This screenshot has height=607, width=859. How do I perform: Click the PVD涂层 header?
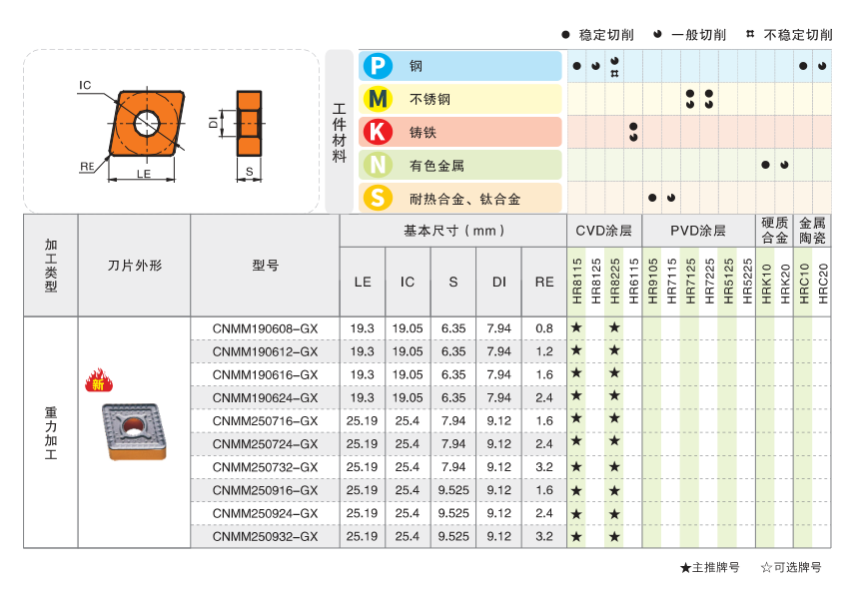[x=698, y=231]
